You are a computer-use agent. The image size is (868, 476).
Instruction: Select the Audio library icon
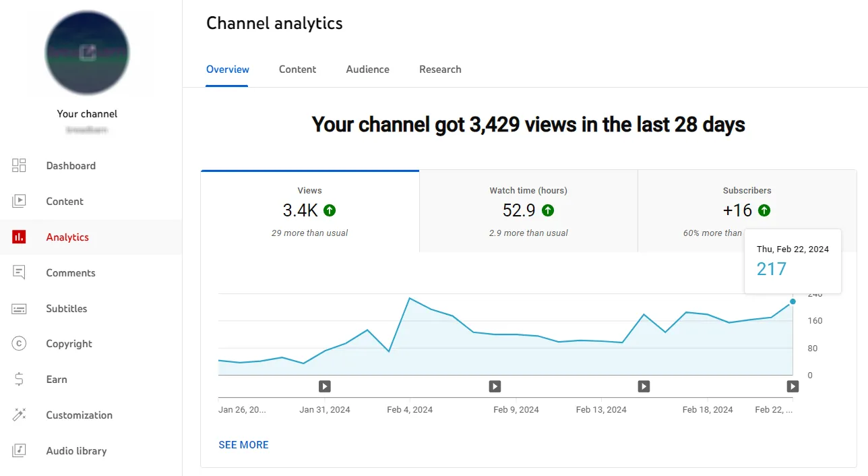(x=19, y=450)
